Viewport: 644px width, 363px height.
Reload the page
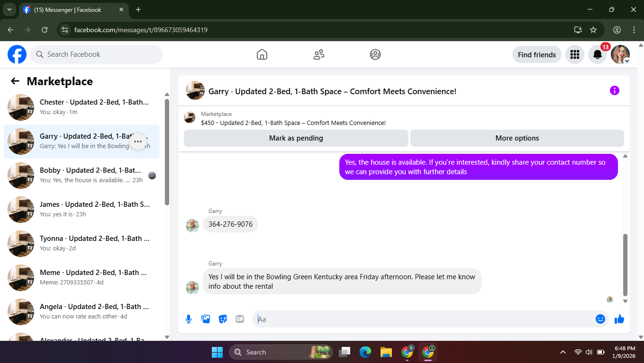(x=45, y=30)
